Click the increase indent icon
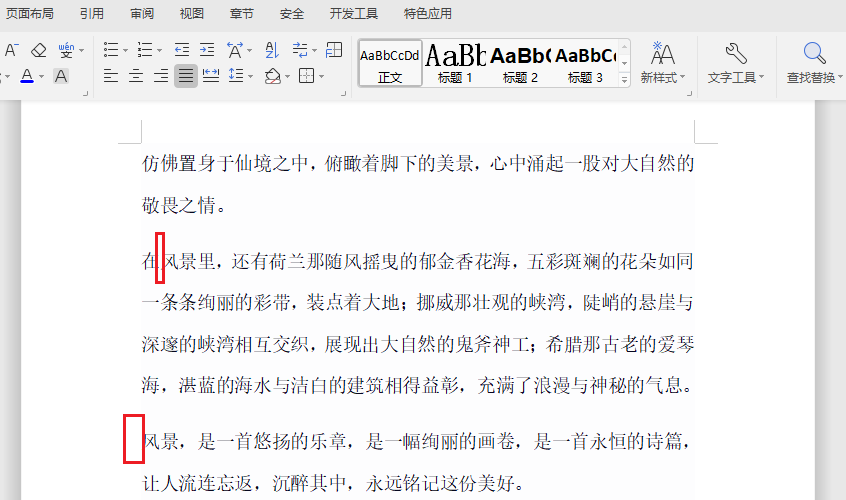Screen dimensions: 846x500 207,50
